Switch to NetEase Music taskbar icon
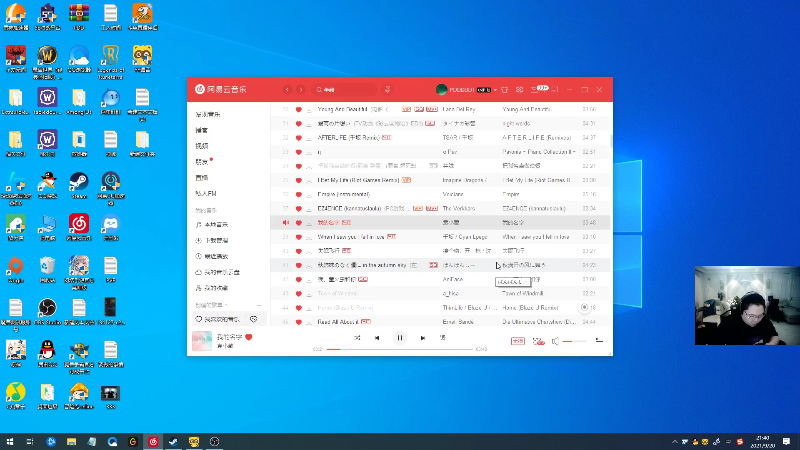This screenshot has height=450, width=800. [x=153, y=441]
